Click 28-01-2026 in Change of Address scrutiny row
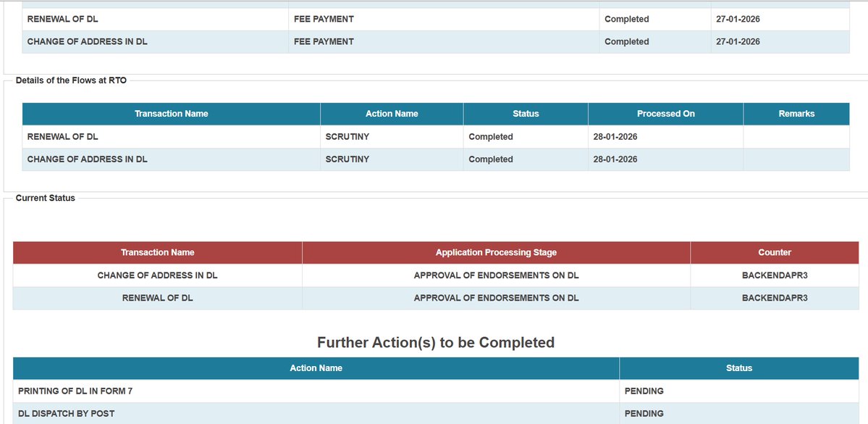Screen dimensions: 868x424 pos(615,159)
